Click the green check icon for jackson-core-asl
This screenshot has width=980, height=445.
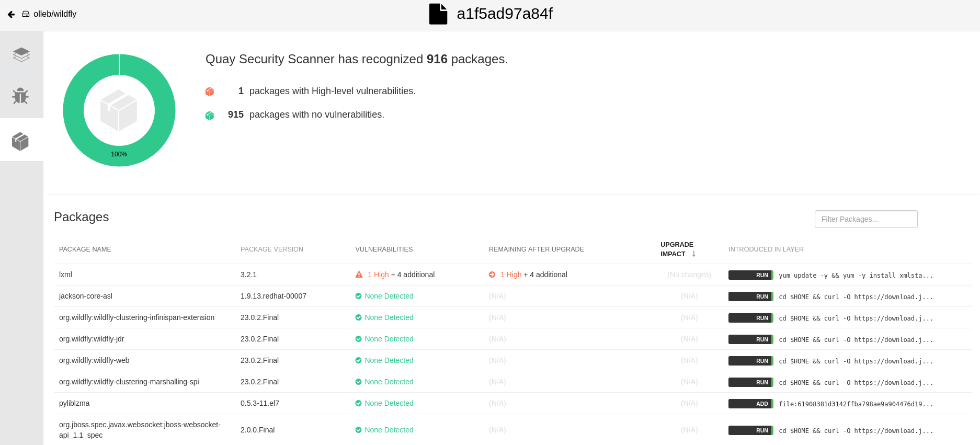[358, 296]
